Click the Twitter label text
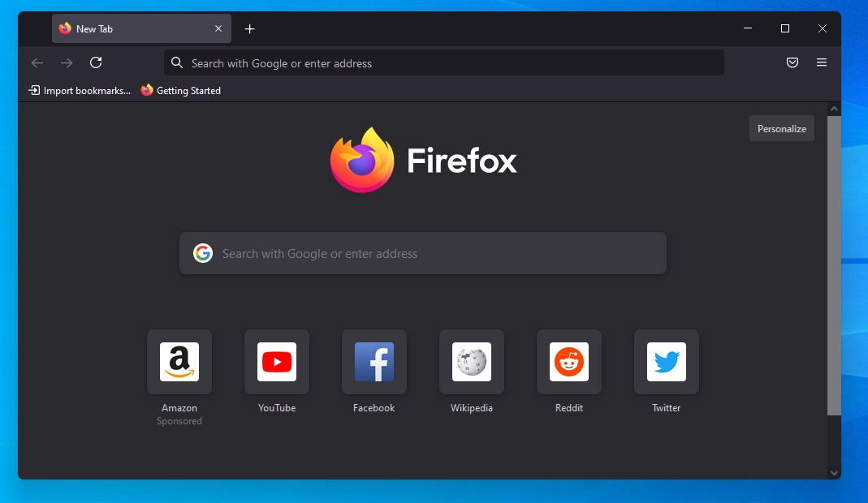Screen dimensions: 868x503 click(x=667, y=408)
